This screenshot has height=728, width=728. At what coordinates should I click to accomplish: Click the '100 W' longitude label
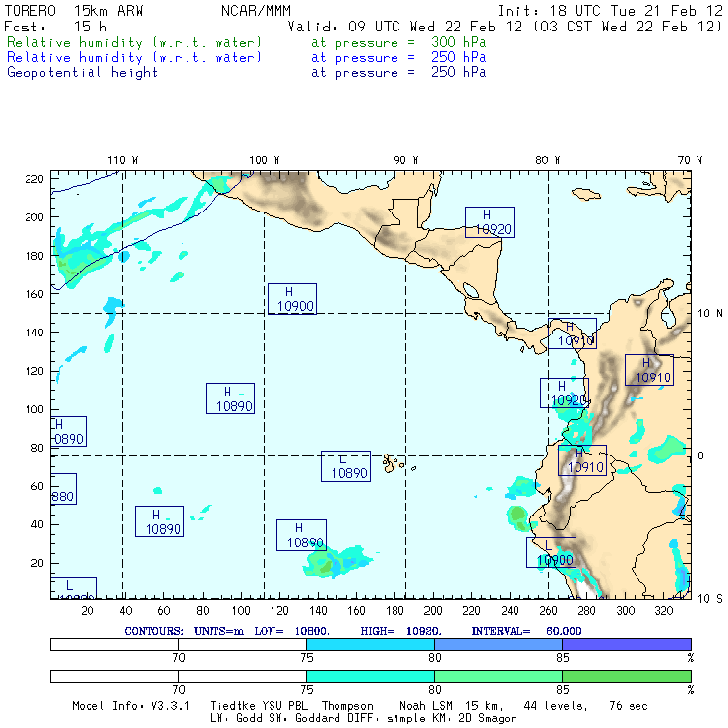(265, 160)
